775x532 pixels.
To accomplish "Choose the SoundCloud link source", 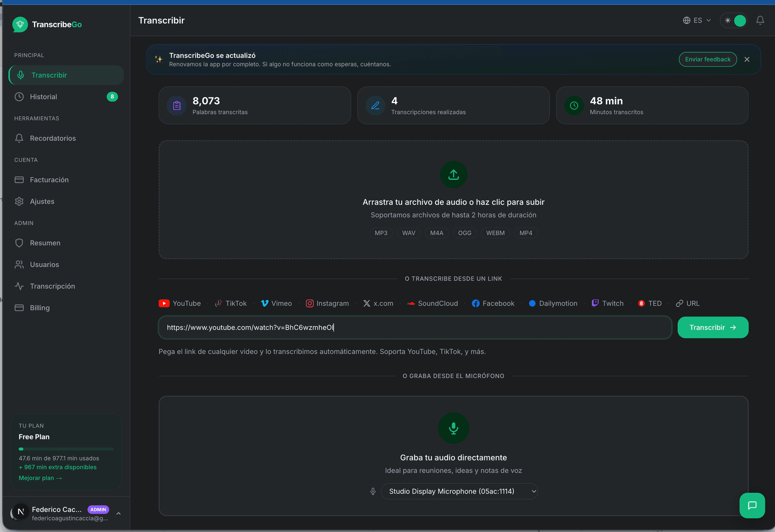I will 432,303.
